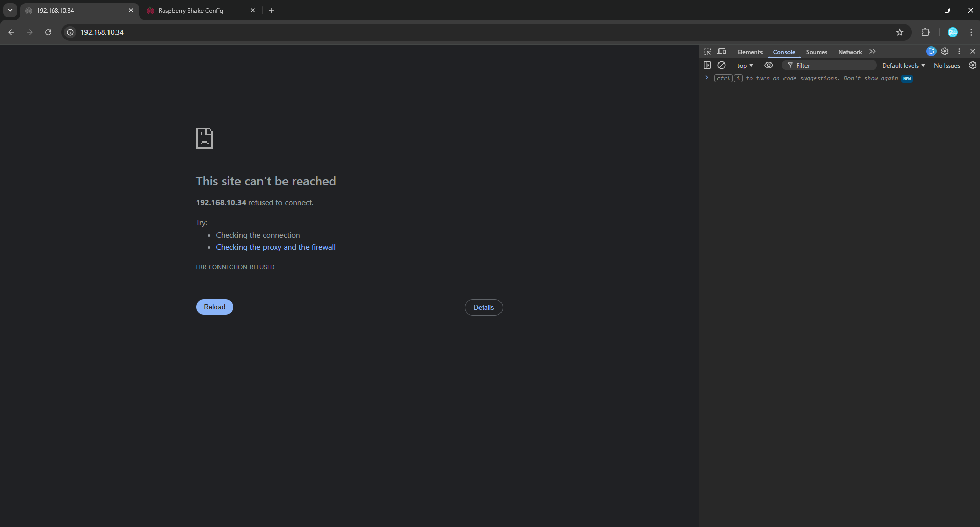Screen dimensions: 980x527
Task: Toggle live expression eye icon
Action: 769,65
